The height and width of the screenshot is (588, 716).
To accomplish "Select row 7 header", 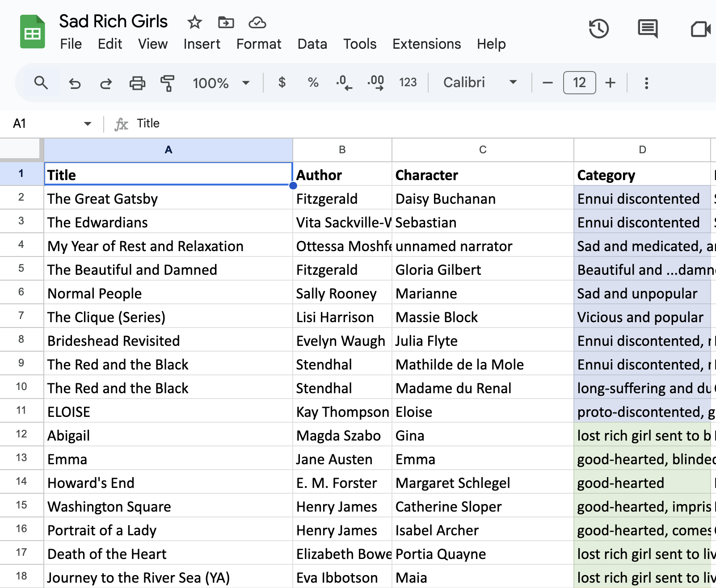I will [21, 316].
